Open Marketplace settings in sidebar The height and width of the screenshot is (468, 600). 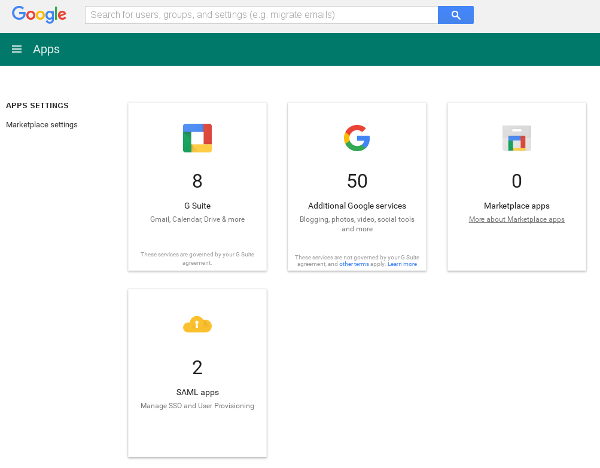42,125
